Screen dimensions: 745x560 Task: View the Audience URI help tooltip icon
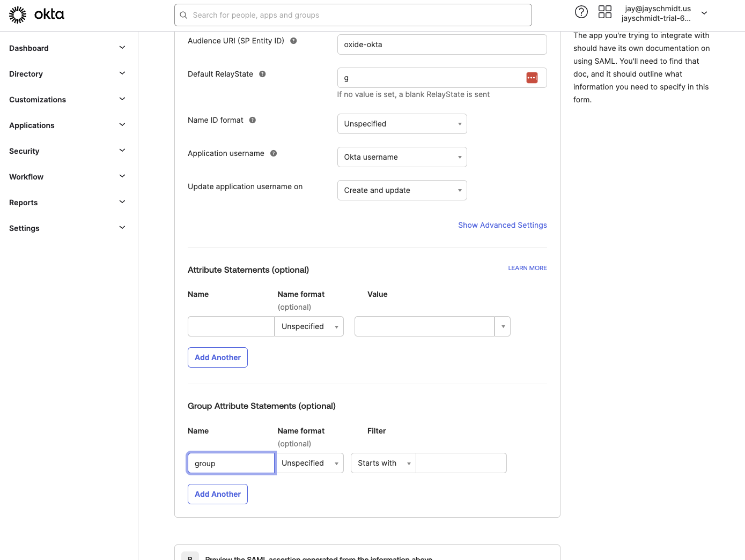pyautogui.click(x=293, y=40)
